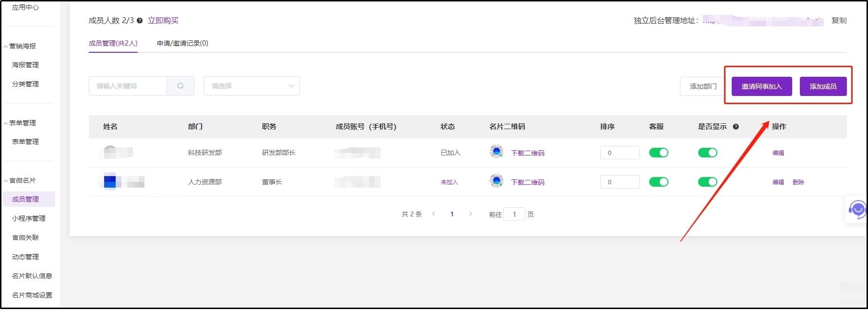Open the 请选择 department dropdown

coord(251,86)
